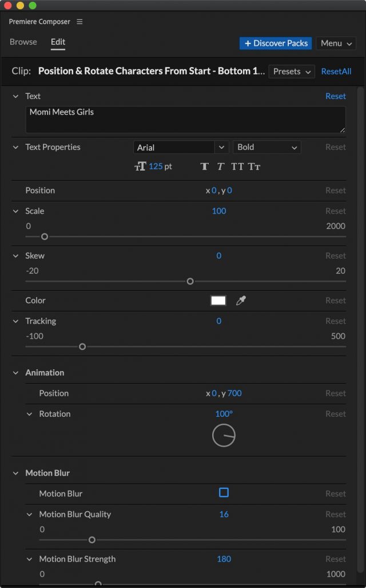Open the Premiere Composer panel hamburger menu

tap(79, 22)
